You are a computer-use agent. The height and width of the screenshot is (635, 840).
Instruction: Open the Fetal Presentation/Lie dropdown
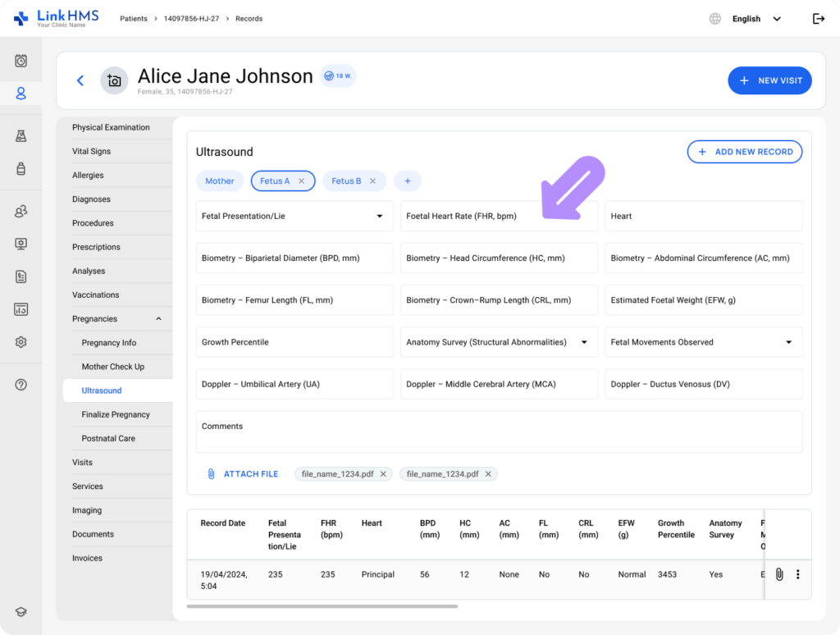379,217
